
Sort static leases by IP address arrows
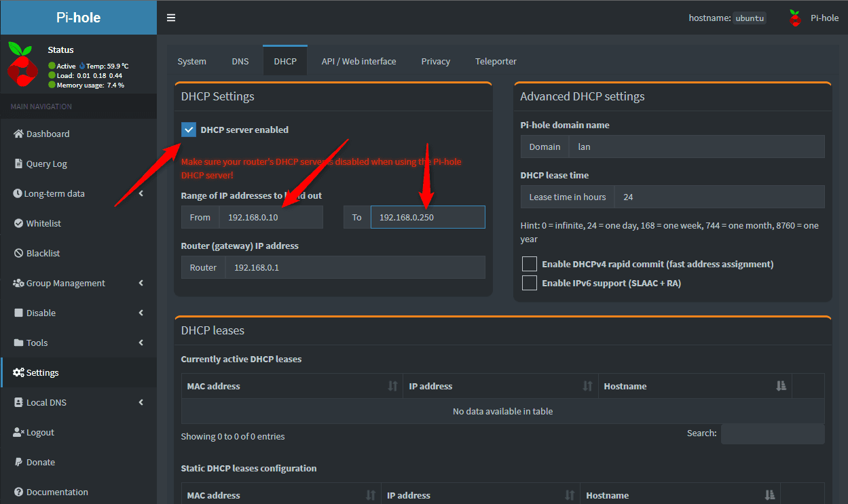570,495
